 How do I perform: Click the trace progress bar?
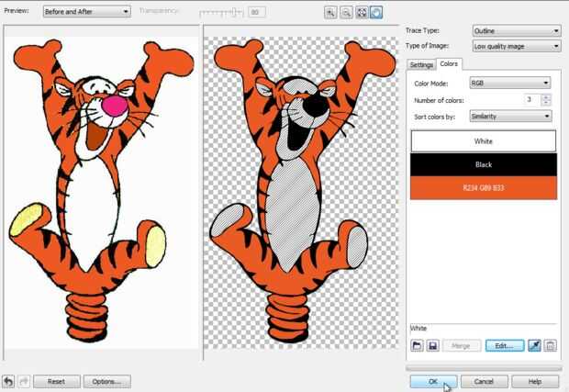click(484, 368)
